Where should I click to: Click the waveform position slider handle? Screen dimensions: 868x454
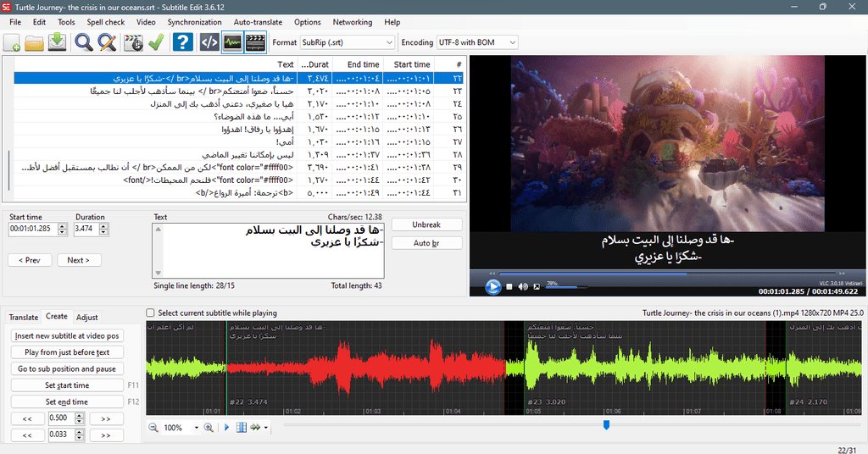click(607, 424)
